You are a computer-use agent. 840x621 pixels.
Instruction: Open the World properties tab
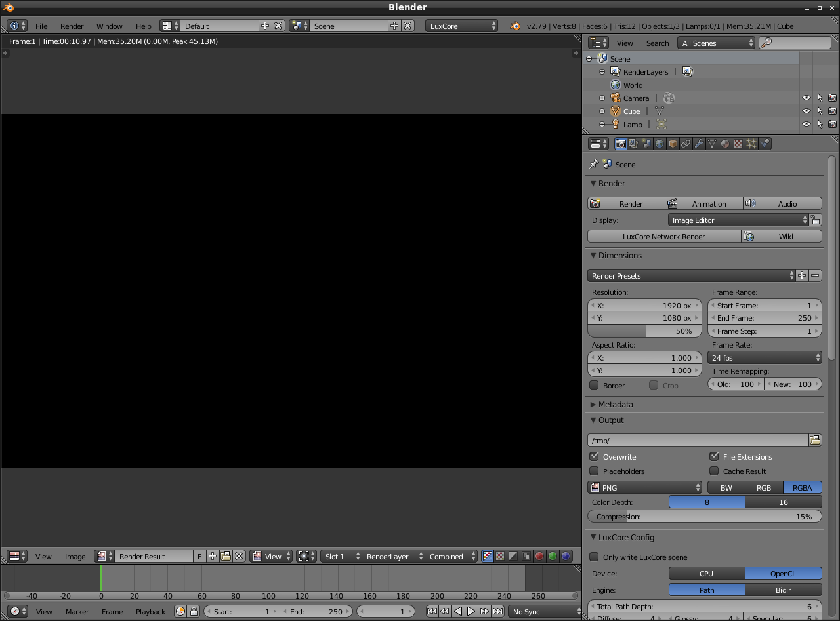[x=660, y=144]
